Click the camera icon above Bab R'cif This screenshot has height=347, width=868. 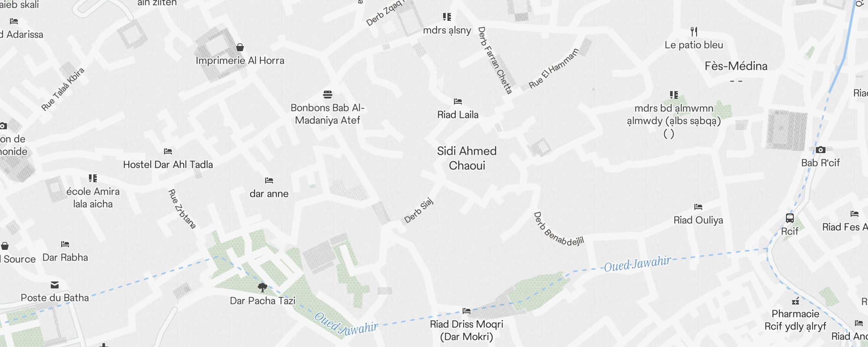tap(820, 150)
